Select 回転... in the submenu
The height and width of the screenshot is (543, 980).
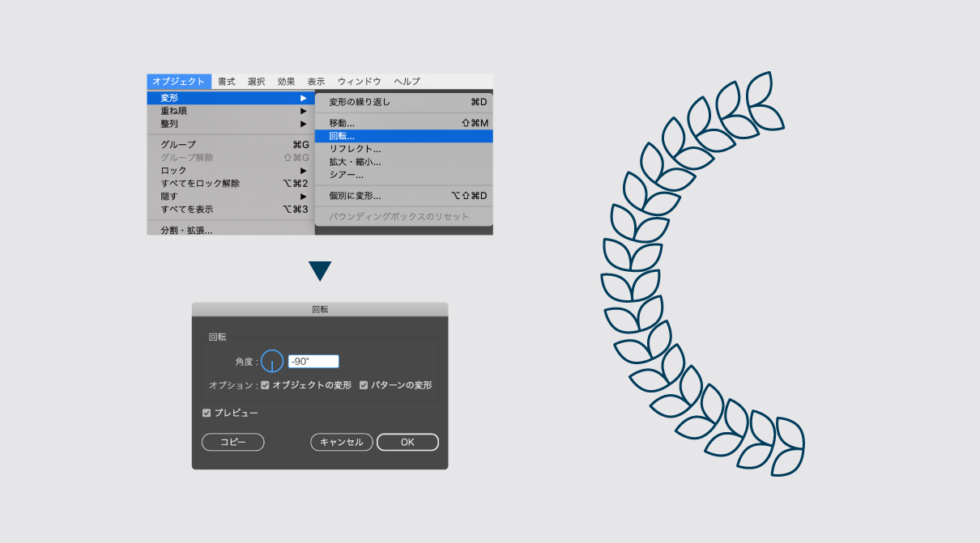(404, 136)
